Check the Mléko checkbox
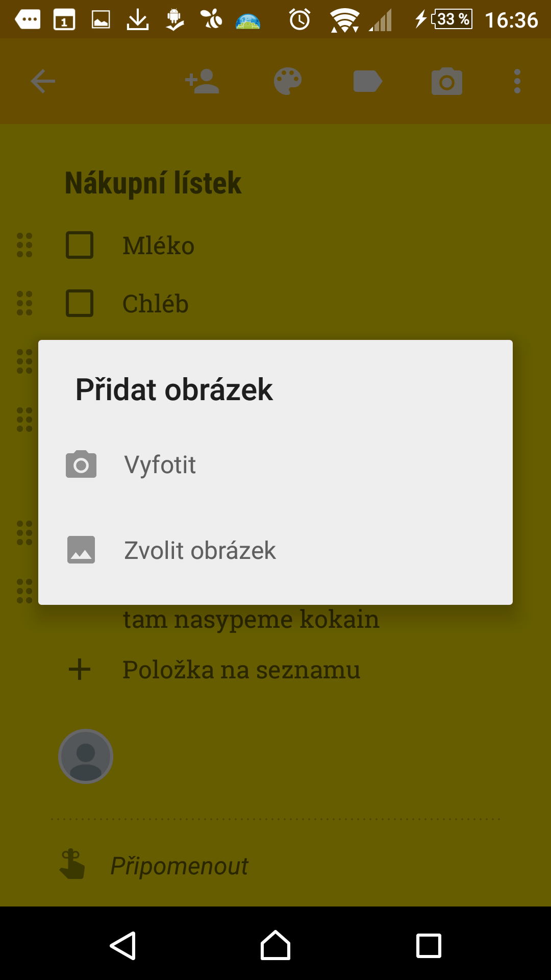Image resolution: width=551 pixels, height=980 pixels. [80, 245]
